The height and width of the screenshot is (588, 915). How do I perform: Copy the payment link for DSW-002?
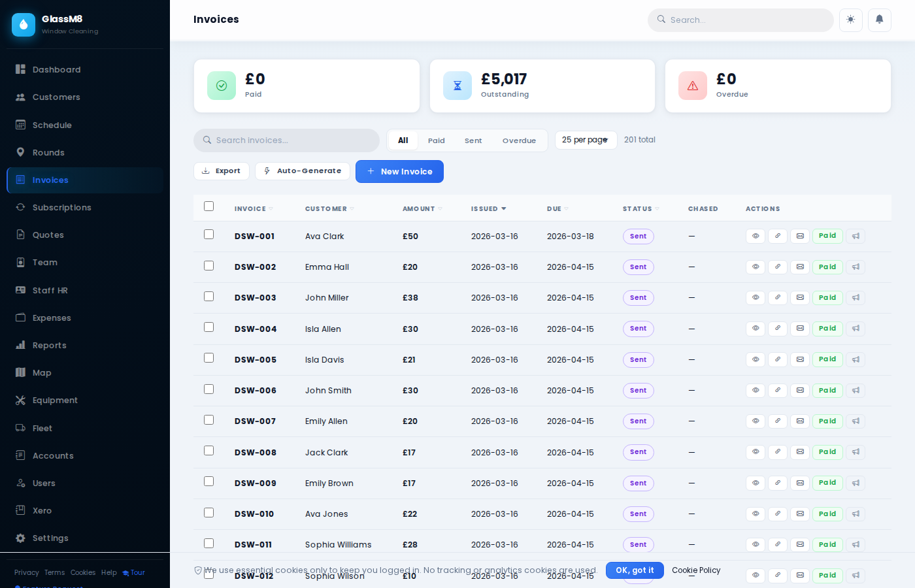click(777, 267)
